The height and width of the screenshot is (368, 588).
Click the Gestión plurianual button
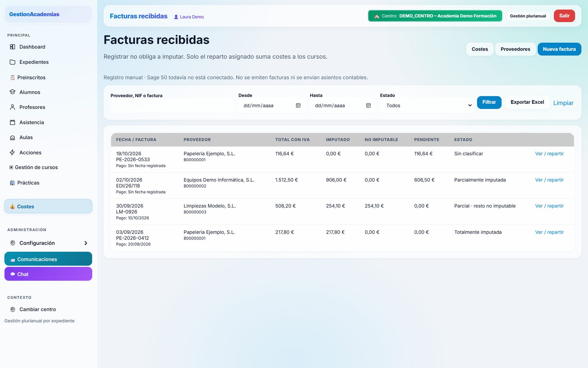528,16
